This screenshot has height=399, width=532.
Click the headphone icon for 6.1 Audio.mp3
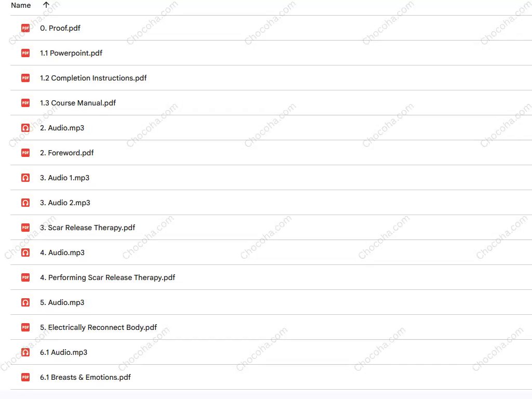[25, 352]
